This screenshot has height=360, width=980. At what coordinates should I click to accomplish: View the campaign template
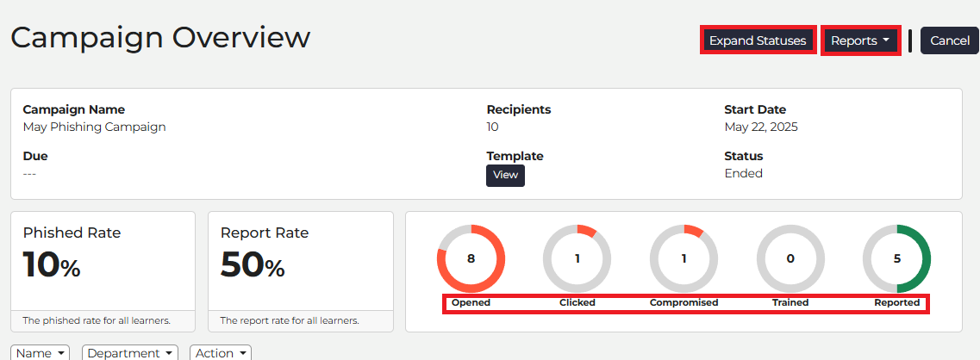[x=505, y=175]
